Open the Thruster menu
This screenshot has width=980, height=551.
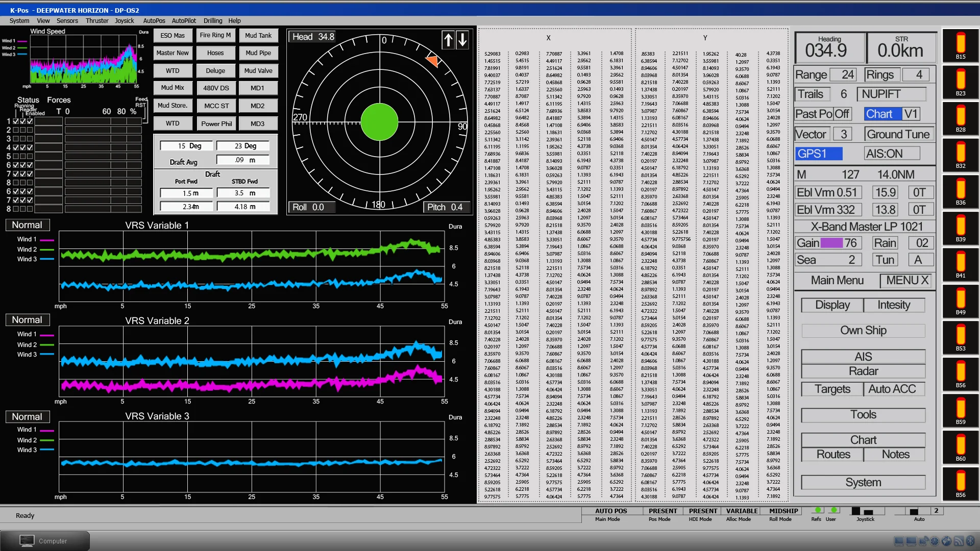point(97,21)
